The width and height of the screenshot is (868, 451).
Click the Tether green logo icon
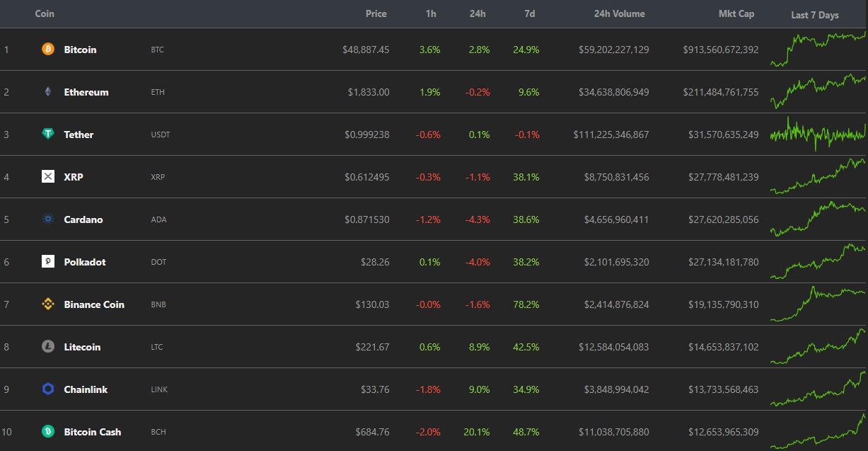tap(48, 135)
